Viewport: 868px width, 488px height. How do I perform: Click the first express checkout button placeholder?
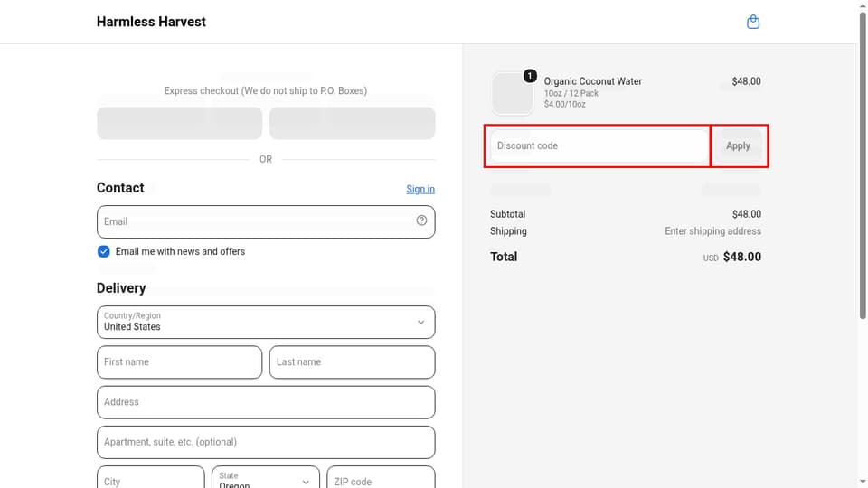(179, 123)
